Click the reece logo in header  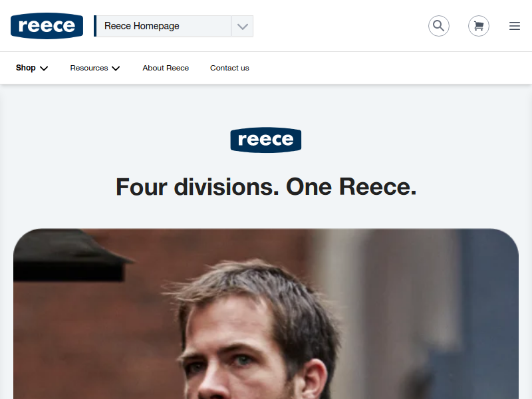pos(47,26)
